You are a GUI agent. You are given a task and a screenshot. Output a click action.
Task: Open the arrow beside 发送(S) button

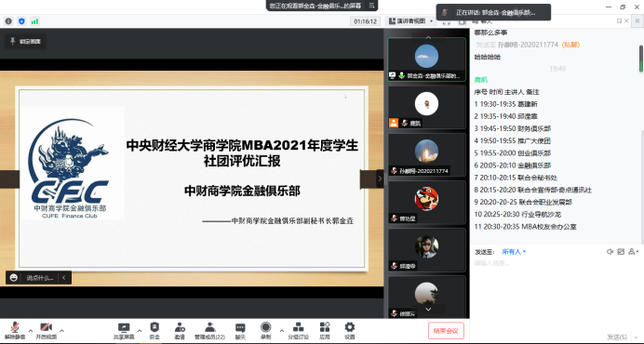click(x=637, y=337)
